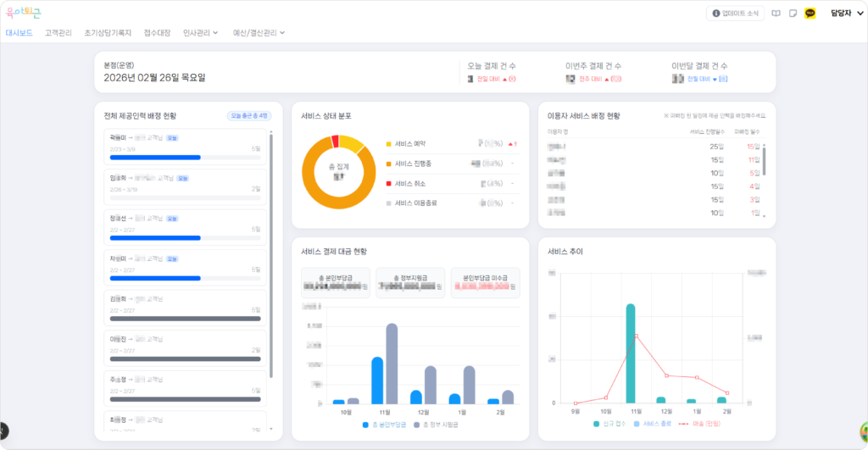868x450 pixels.
Task: Click the 전일 대비 red up-arrow indicator
Action: tap(505, 79)
